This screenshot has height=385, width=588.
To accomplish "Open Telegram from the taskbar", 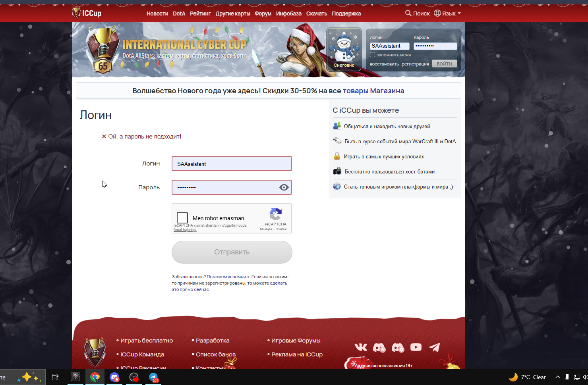I will point(154,377).
